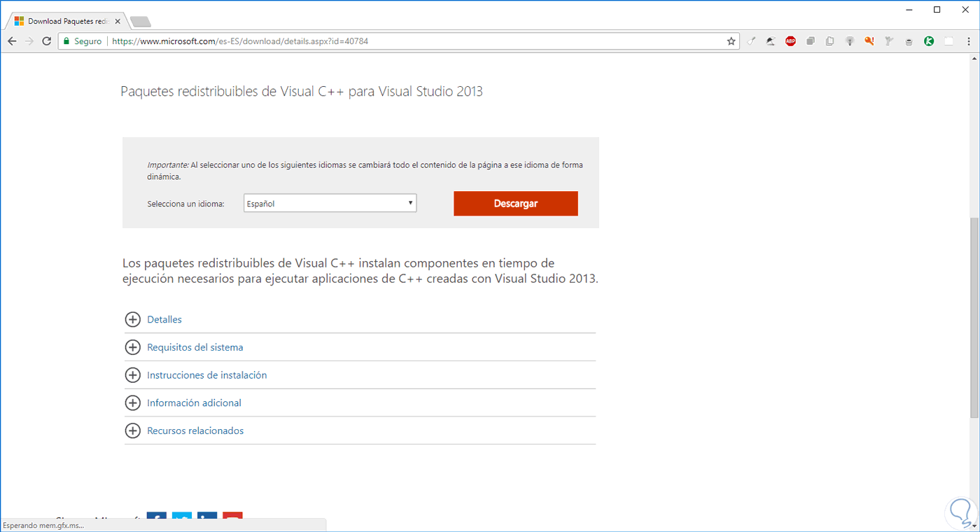Click the gray figure extension icon
The width and height of the screenshot is (980, 532).
pyautogui.click(x=889, y=41)
